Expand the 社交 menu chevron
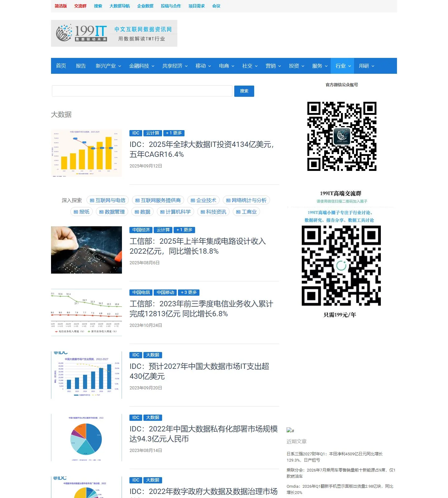 [x=256, y=66]
